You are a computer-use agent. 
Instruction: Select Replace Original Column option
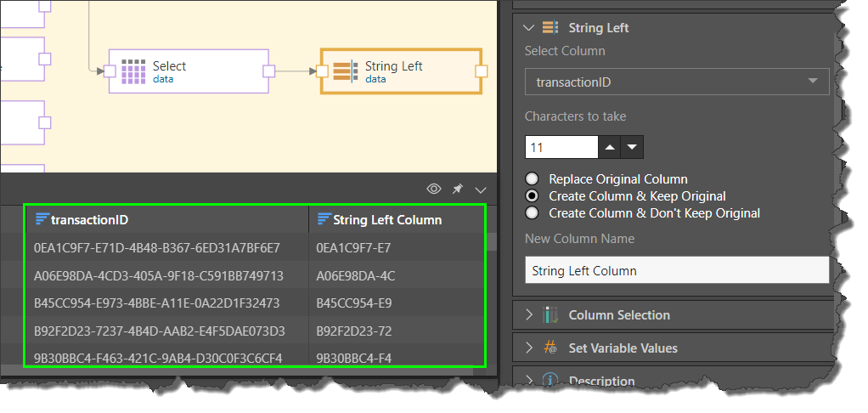pos(533,179)
